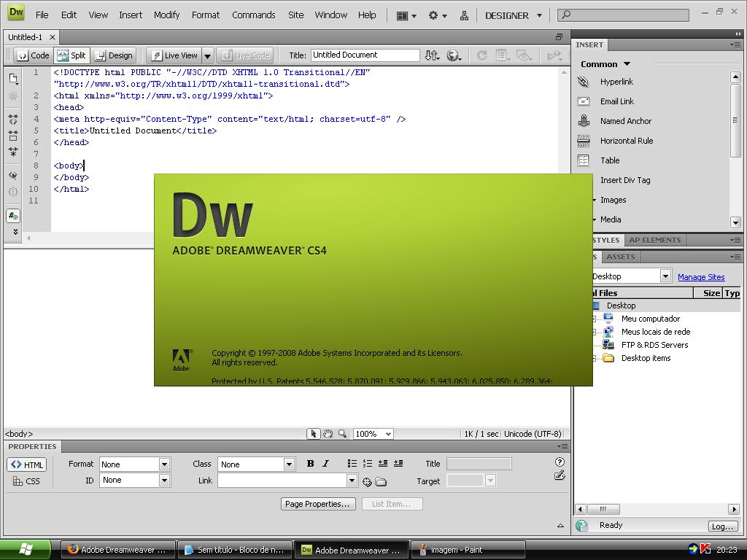Apply Bold formatting in Properties
Image resolution: width=747 pixels, height=560 pixels.
click(310, 463)
